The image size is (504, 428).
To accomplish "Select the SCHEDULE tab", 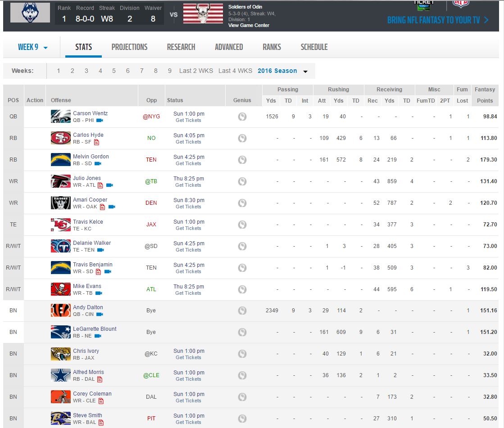I will 314,47.
